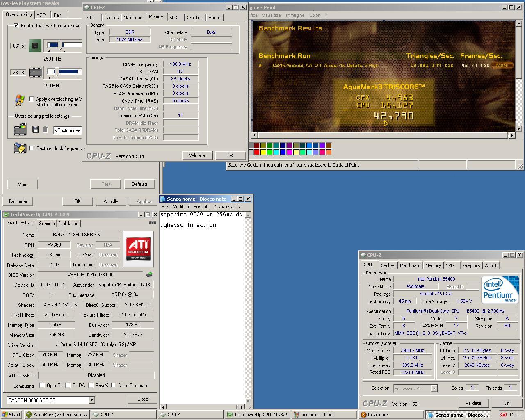Click the Intel Pentium logo in CPU-Z
Viewport: 525px width, 420px height.
pyautogui.click(x=500, y=289)
